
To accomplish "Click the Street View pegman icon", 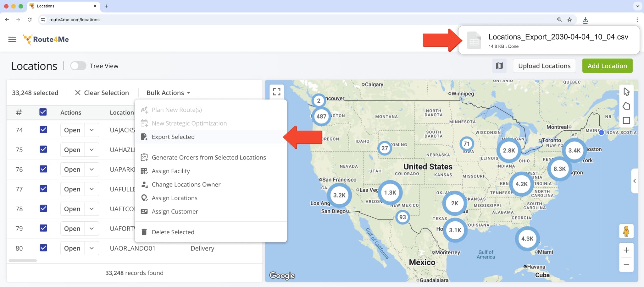I will [x=626, y=231].
